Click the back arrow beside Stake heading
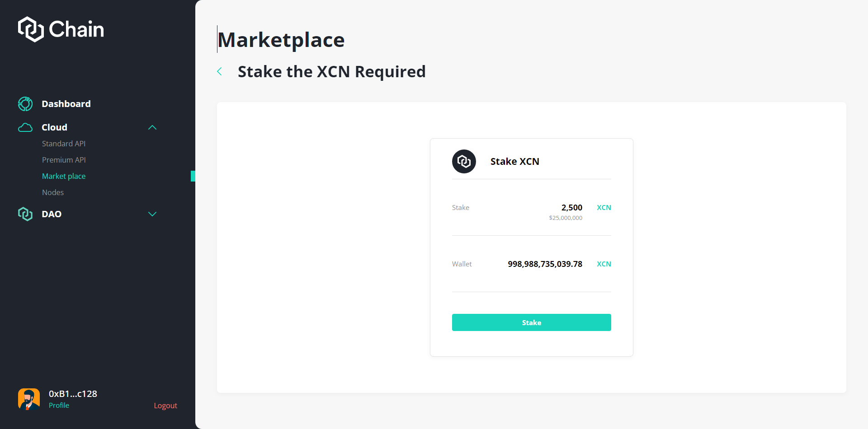Screen dimensions: 868x429 pyautogui.click(x=220, y=71)
